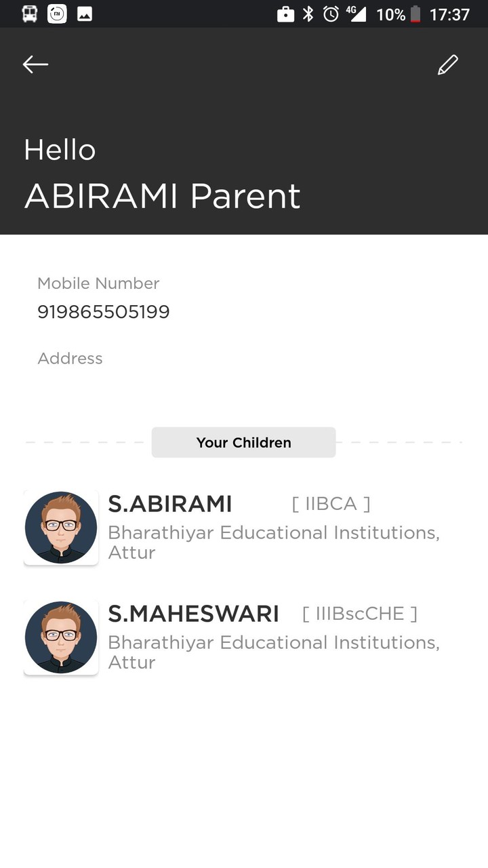The width and height of the screenshot is (488, 868).
Task: Tap the battery indicator icon
Action: pos(415,14)
